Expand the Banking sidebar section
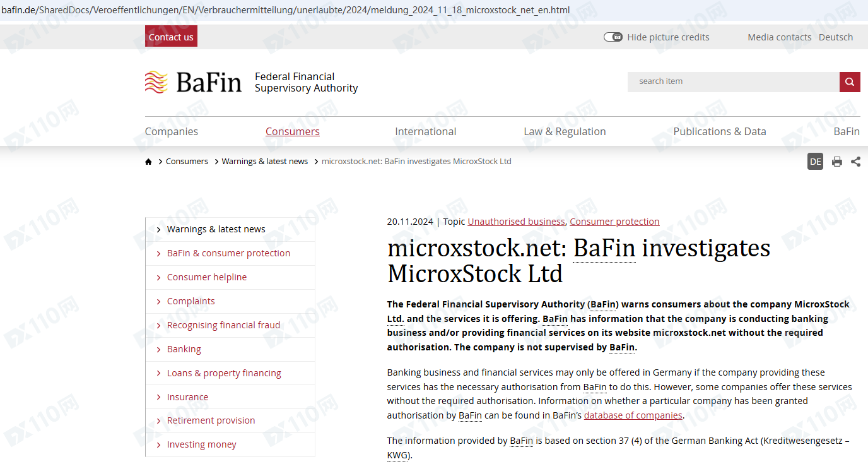 pyautogui.click(x=184, y=349)
